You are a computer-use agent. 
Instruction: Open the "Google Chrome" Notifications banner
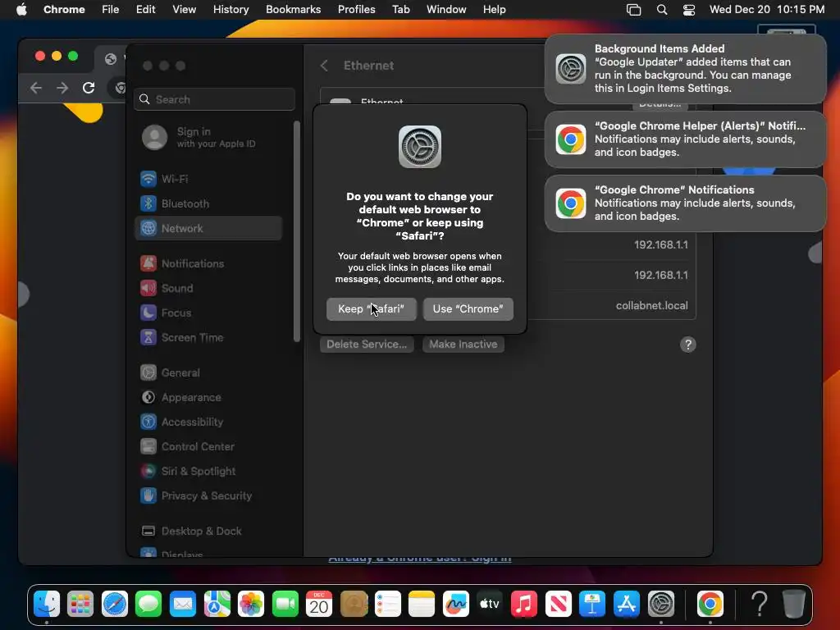coord(685,203)
